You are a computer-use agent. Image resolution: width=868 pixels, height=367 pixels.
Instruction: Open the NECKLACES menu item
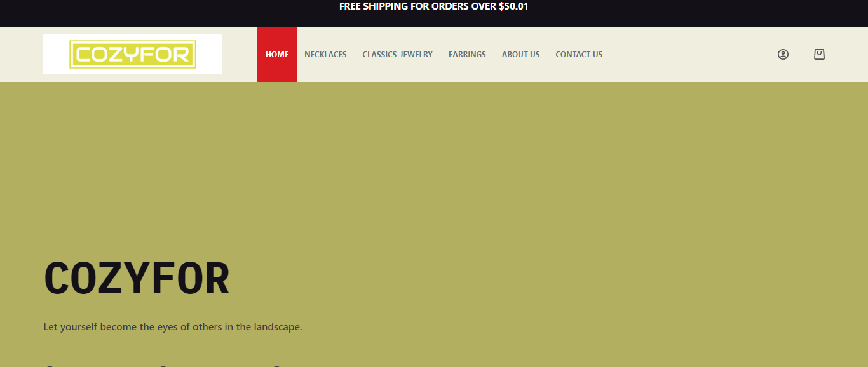[x=325, y=55]
